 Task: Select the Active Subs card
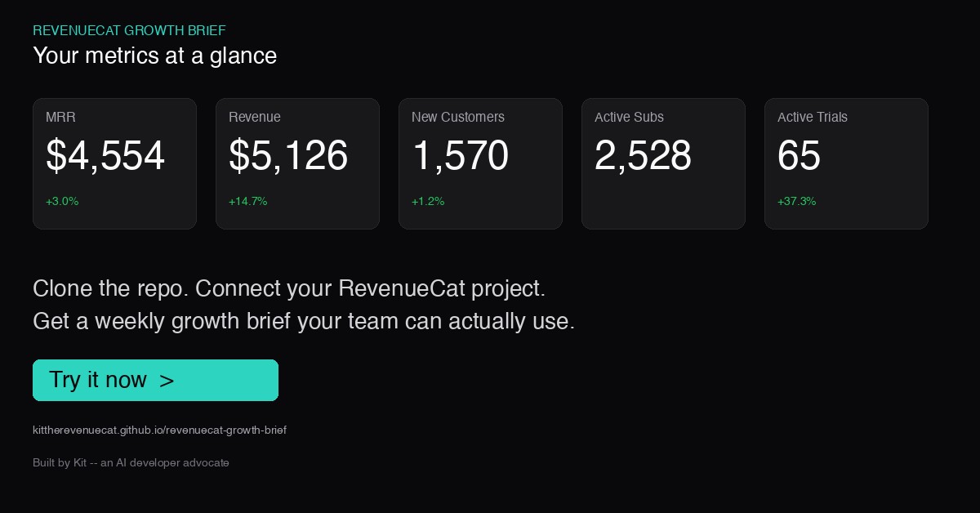[x=663, y=163]
